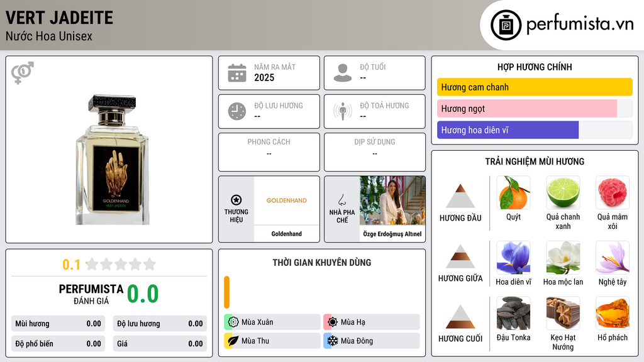
Task: Click the 0.1 user rating value
Action: point(71,265)
